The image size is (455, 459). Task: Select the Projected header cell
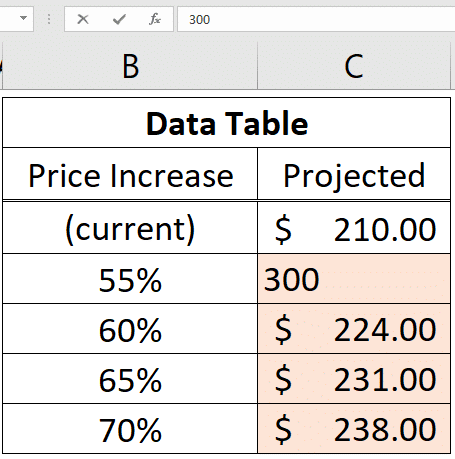pyautogui.click(x=354, y=174)
